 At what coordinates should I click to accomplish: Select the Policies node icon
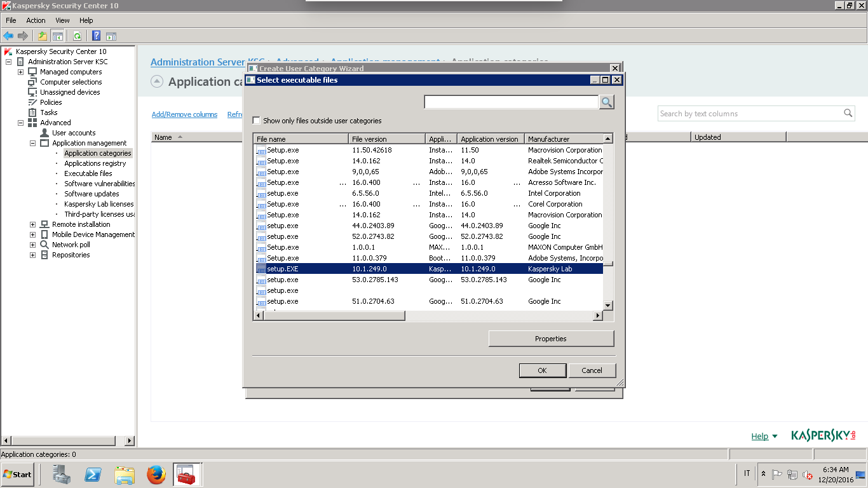point(32,102)
